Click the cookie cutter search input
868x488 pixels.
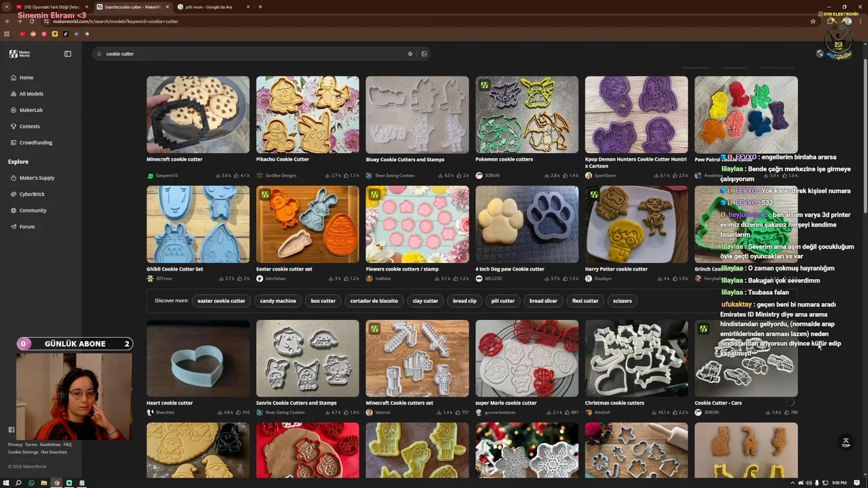(x=254, y=54)
